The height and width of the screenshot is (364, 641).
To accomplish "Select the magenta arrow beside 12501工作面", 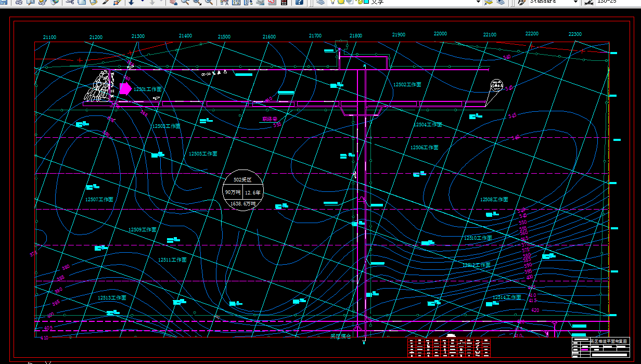I will click(x=125, y=88).
